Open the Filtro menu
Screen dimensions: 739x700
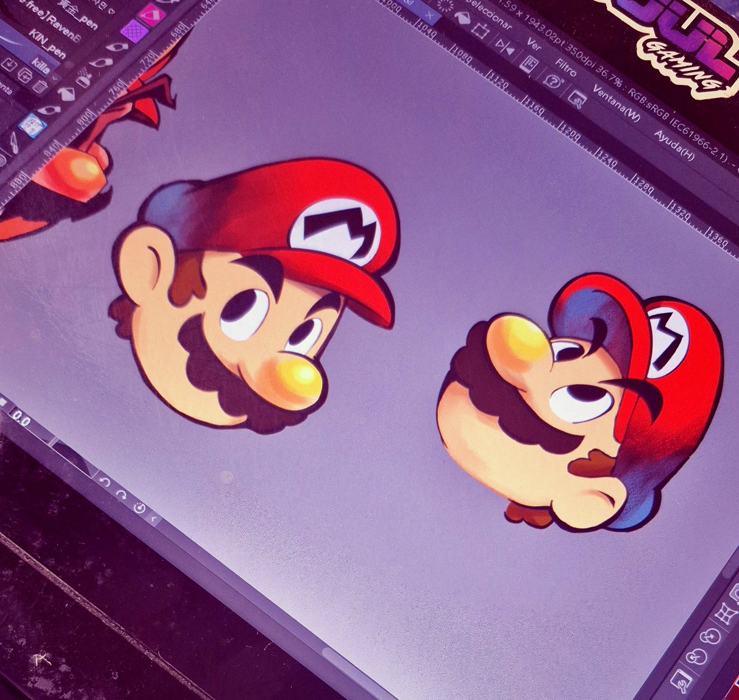click(x=566, y=68)
